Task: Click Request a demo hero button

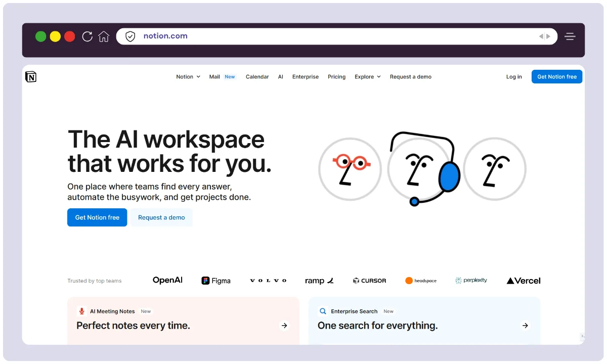Action: [x=161, y=217]
